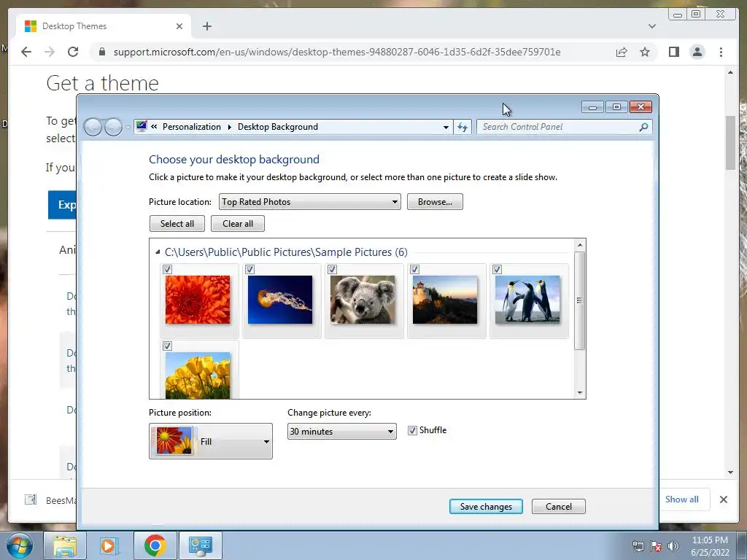Open Chrome three-dot menu

point(721,52)
